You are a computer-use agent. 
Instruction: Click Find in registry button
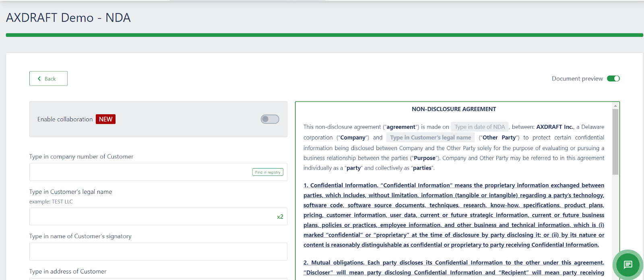pyautogui.click(x=268, y=172)
